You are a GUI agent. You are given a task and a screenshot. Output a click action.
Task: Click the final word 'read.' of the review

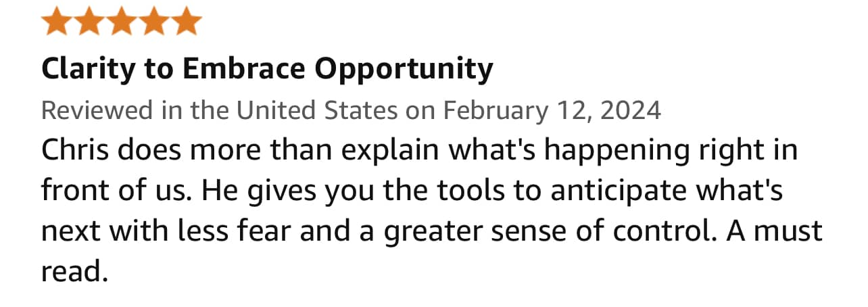point(74,271)
